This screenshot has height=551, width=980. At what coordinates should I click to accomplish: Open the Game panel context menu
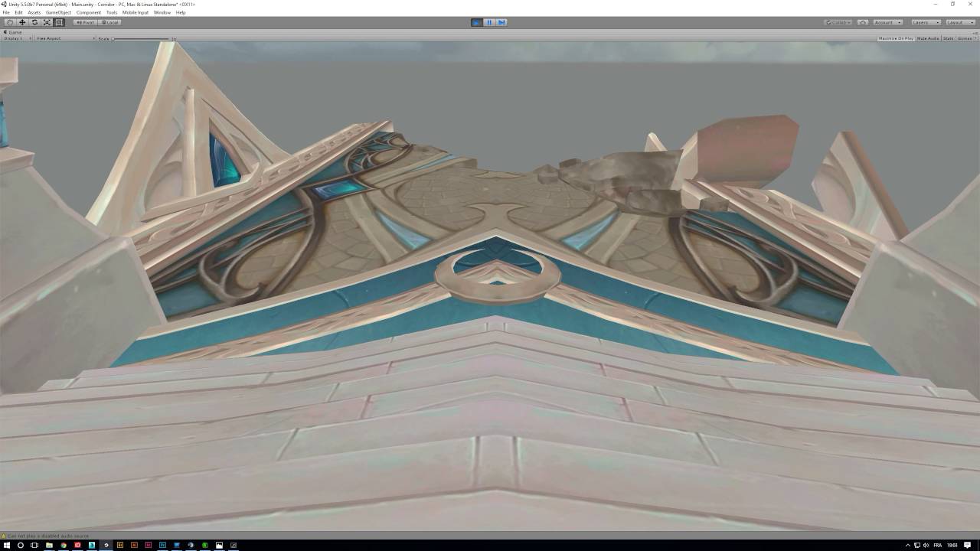(975, 32)
